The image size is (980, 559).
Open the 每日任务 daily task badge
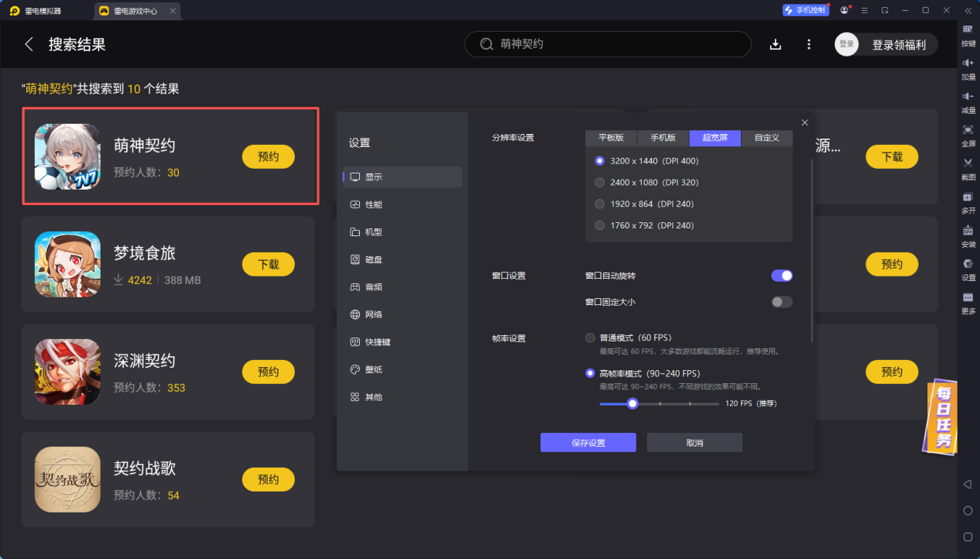939,416
